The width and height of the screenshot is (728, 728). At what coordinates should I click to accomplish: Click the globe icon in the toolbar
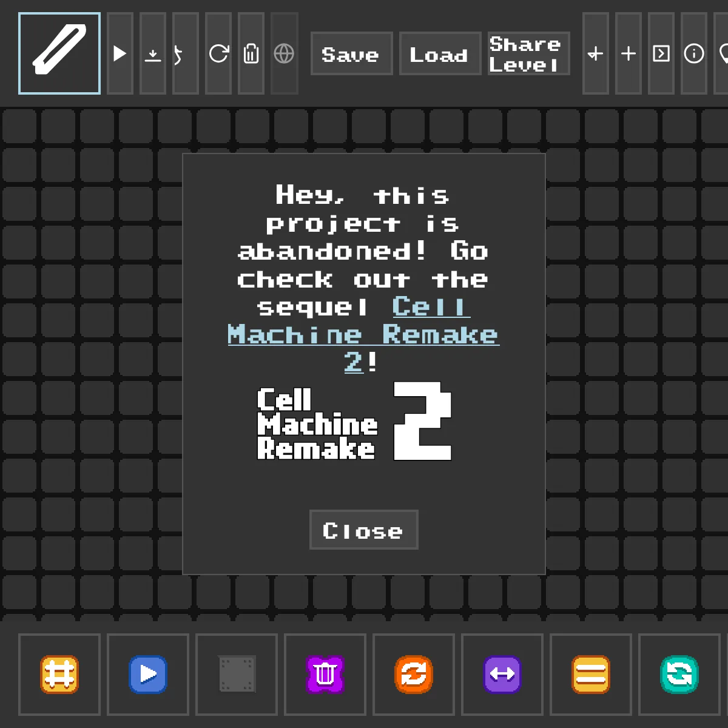[x=284, y=53]
